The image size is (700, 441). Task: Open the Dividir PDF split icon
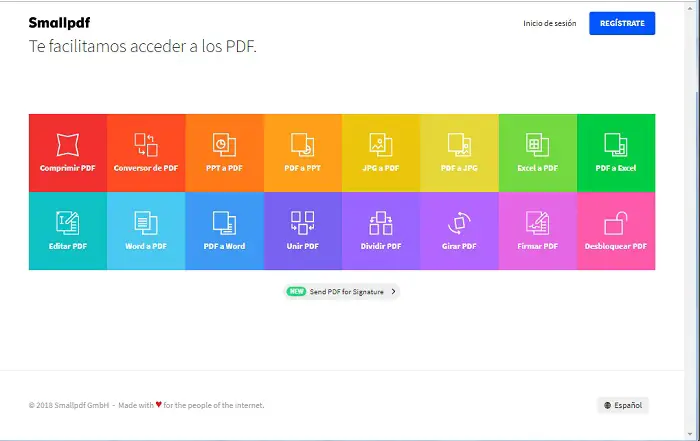381,223
